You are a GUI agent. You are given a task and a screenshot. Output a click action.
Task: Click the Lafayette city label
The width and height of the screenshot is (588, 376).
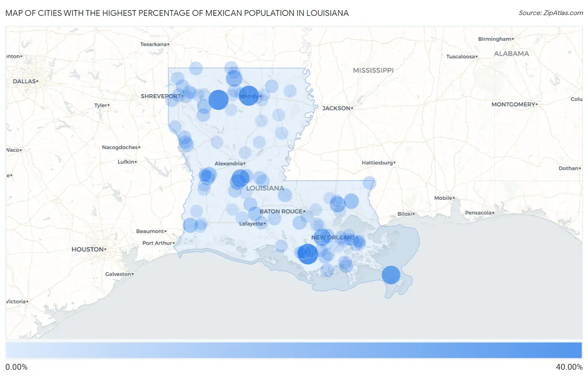251,224
